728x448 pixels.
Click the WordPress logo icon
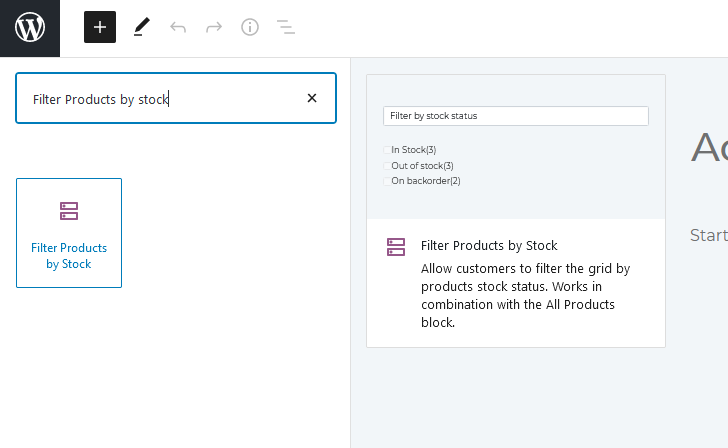point(30,27)
